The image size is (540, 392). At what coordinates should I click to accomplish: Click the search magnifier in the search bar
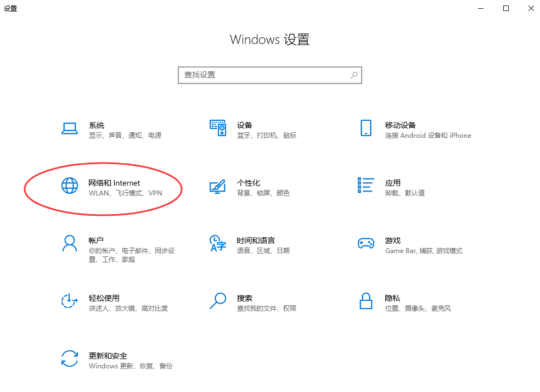[x=354, y=75]
